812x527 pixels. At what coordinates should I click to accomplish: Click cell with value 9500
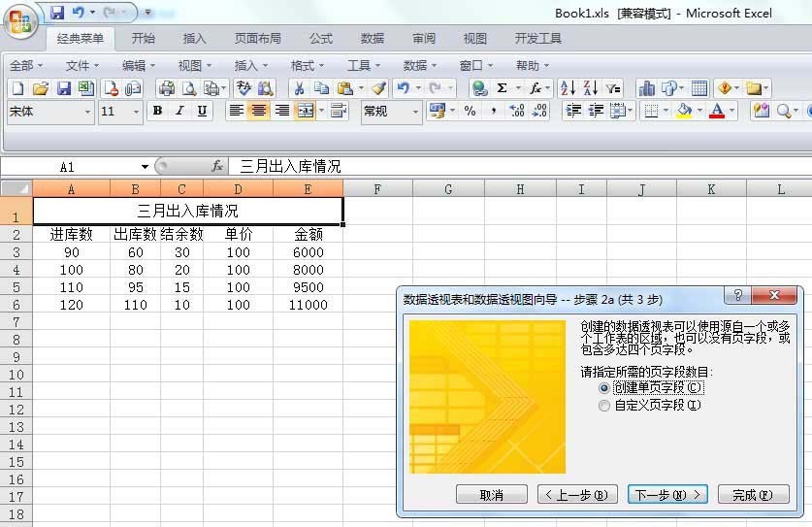[x=309, y=287]
